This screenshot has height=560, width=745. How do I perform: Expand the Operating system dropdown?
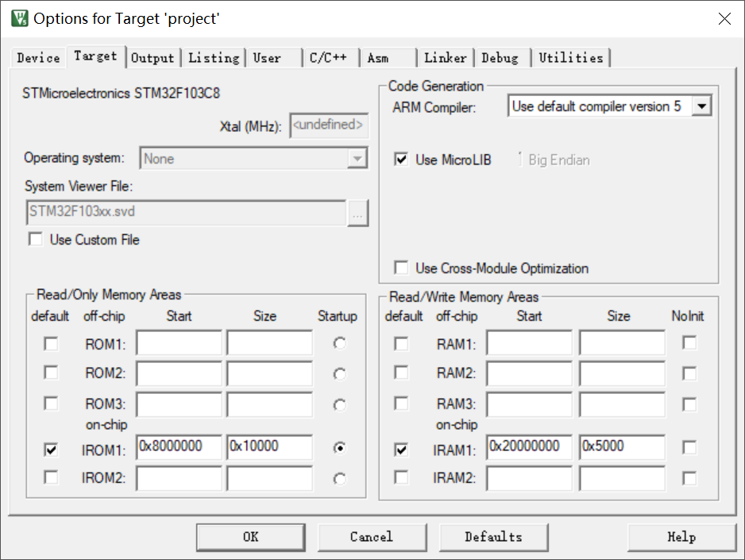357,158
